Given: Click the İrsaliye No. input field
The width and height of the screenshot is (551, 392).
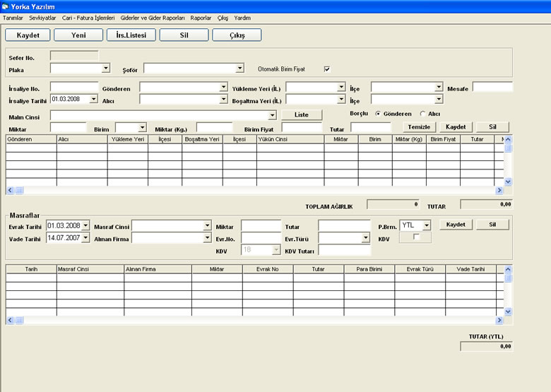Looking at the screenshot, I should [x=74, y=87].
